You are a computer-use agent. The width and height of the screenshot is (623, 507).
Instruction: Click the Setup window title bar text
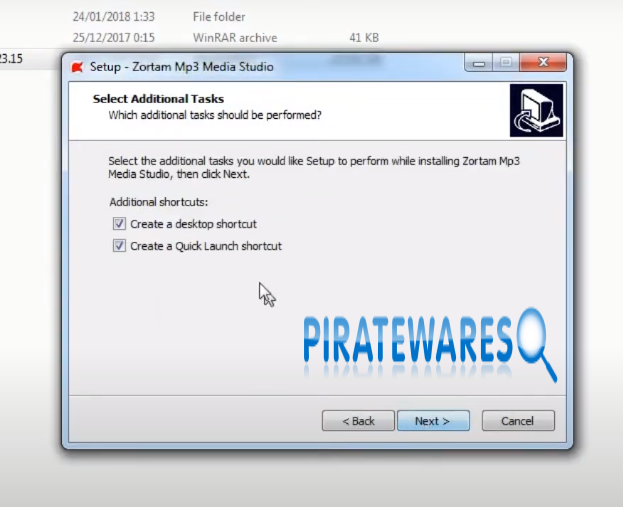182,67
